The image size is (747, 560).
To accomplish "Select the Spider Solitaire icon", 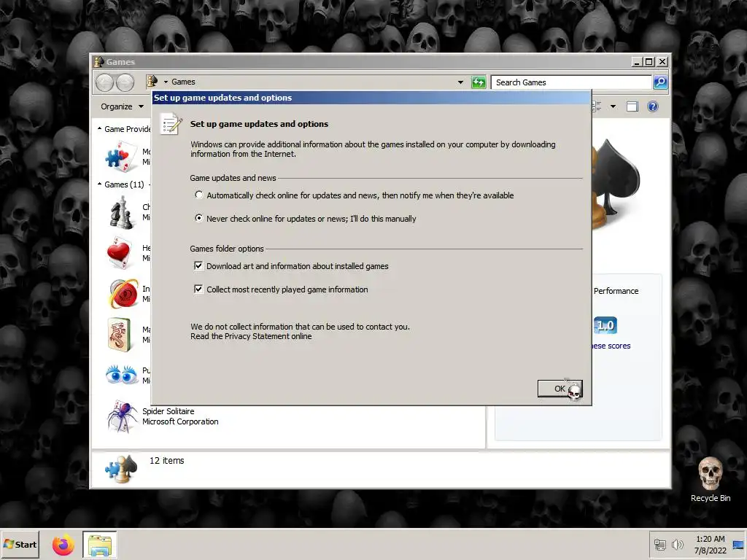I will click(123, 416).
